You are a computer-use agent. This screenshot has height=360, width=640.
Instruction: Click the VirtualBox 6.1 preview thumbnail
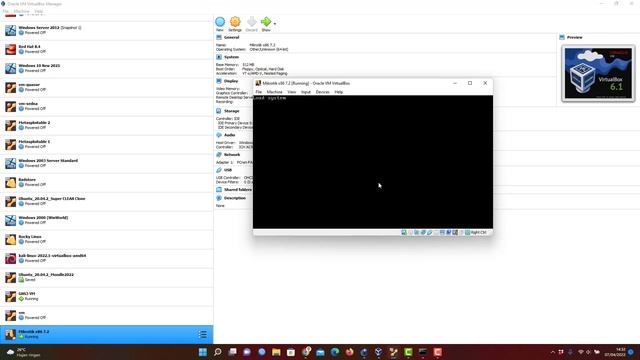click(598, 73)
